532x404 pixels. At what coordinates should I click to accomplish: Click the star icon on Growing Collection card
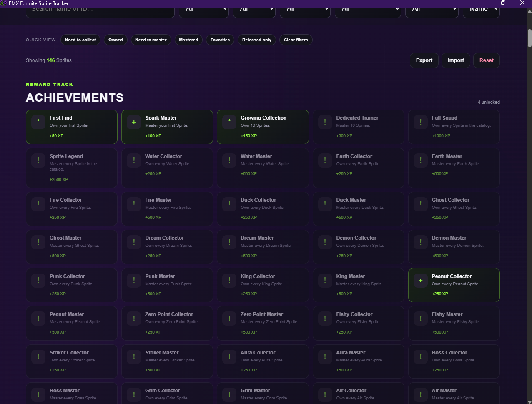229,122
